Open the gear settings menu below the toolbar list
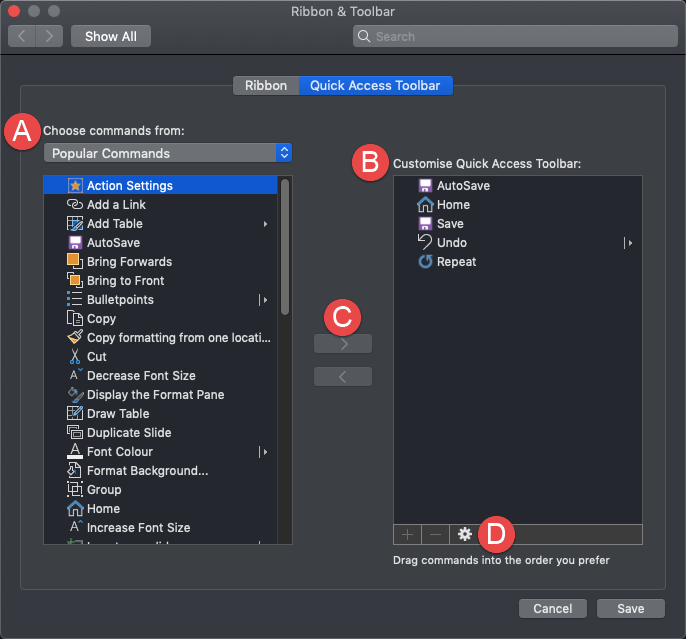 [465, 534]
